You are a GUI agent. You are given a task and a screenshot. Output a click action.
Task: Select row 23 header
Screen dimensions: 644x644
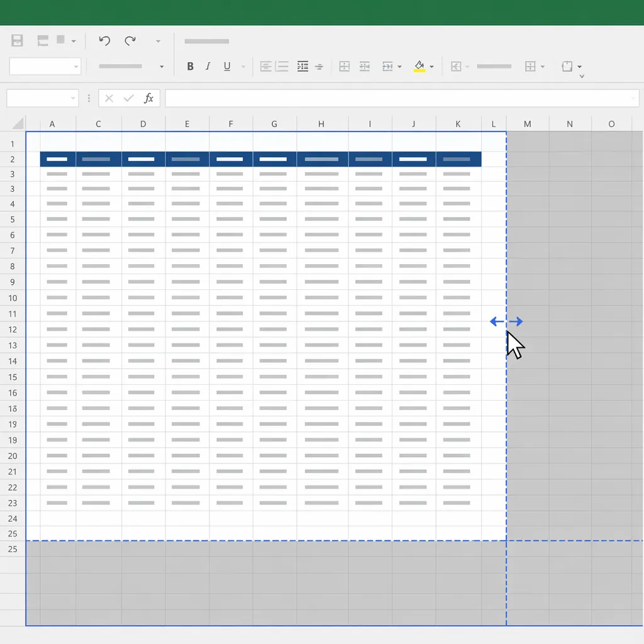pyautogui.click(x=13, y=502)
